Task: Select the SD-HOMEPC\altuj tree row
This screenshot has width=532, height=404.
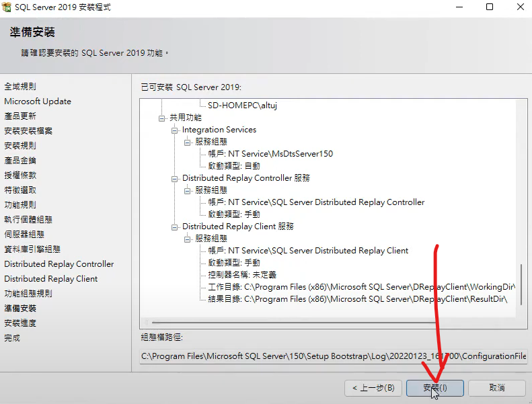Action: pyautogui.click(x=242, y=106)
